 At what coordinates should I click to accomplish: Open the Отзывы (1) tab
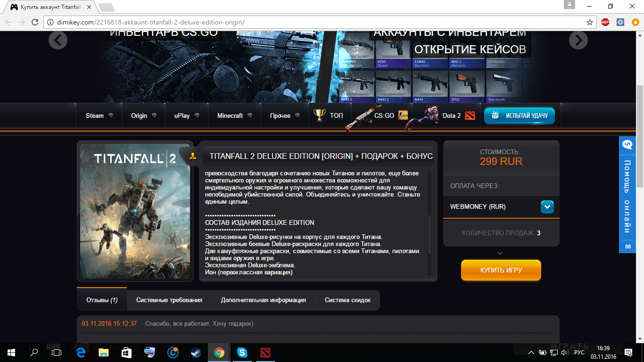tap(102, 300)
